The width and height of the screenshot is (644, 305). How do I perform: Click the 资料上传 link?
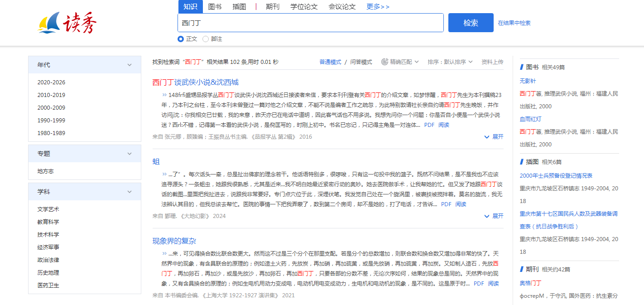point(492,62)
